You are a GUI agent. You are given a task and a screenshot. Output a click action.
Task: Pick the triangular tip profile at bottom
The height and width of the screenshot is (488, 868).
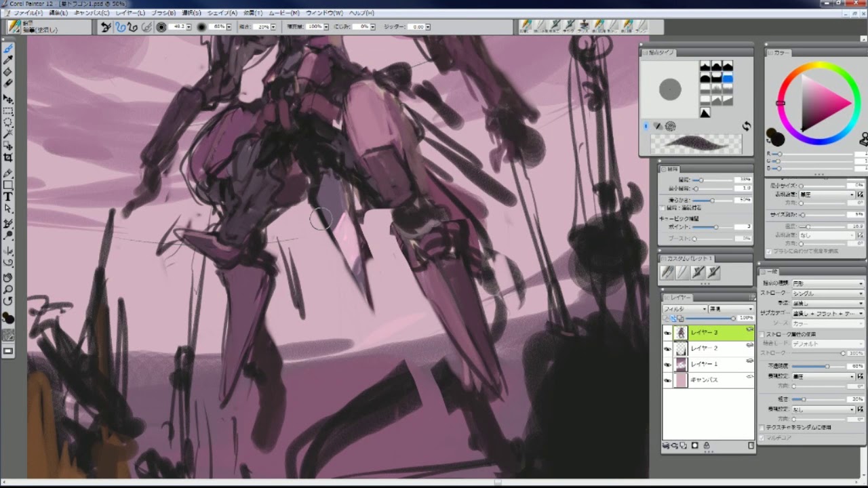[x=705, y=113]
